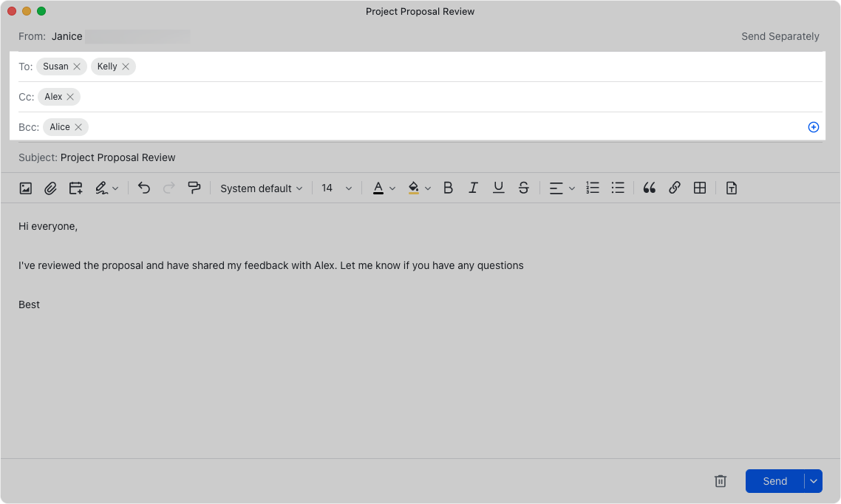Open the calendar invite icon

pyautogui.click(x=75, y=188)
